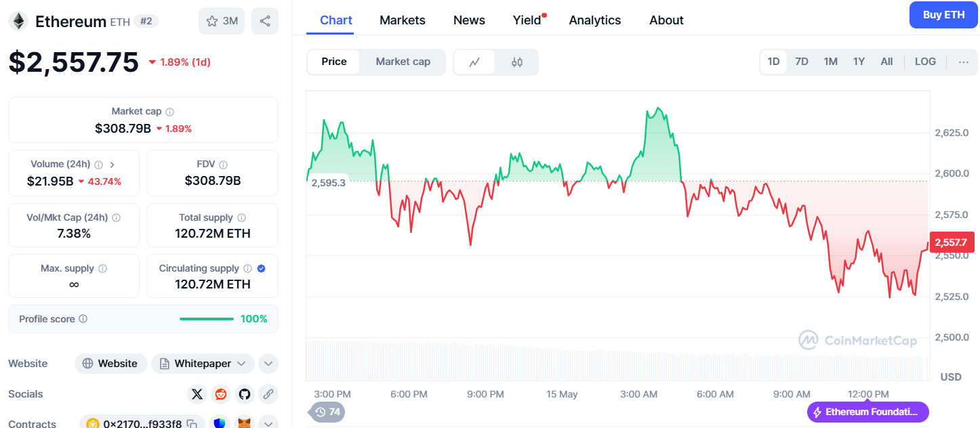Click the $21.95B volume value

coord(49,181)
